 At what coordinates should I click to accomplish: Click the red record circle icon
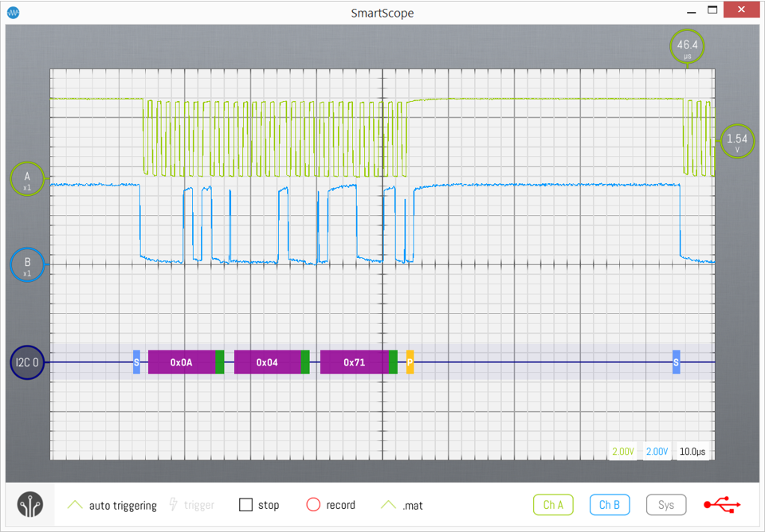[313, 505]
